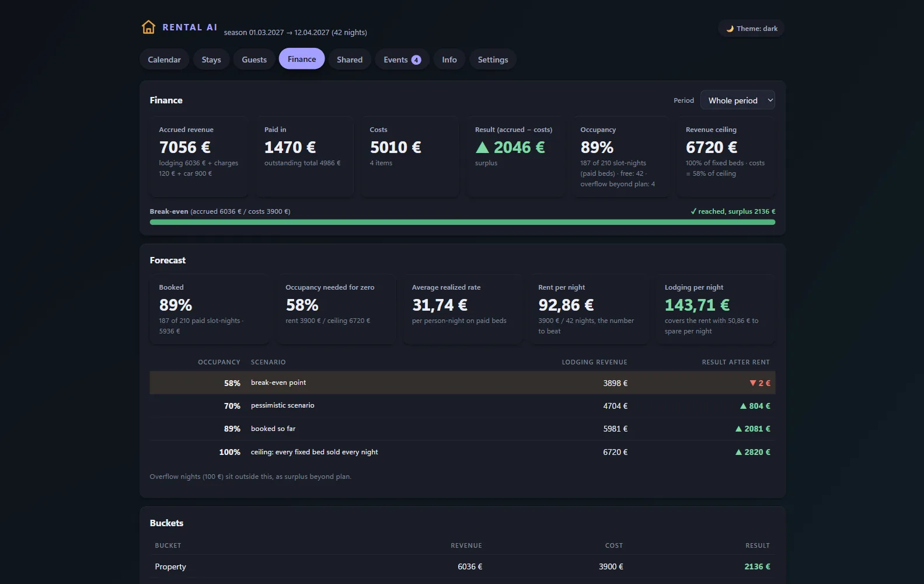
Task: Click the green surplus triangle in Result card
Action: point(482,147)
